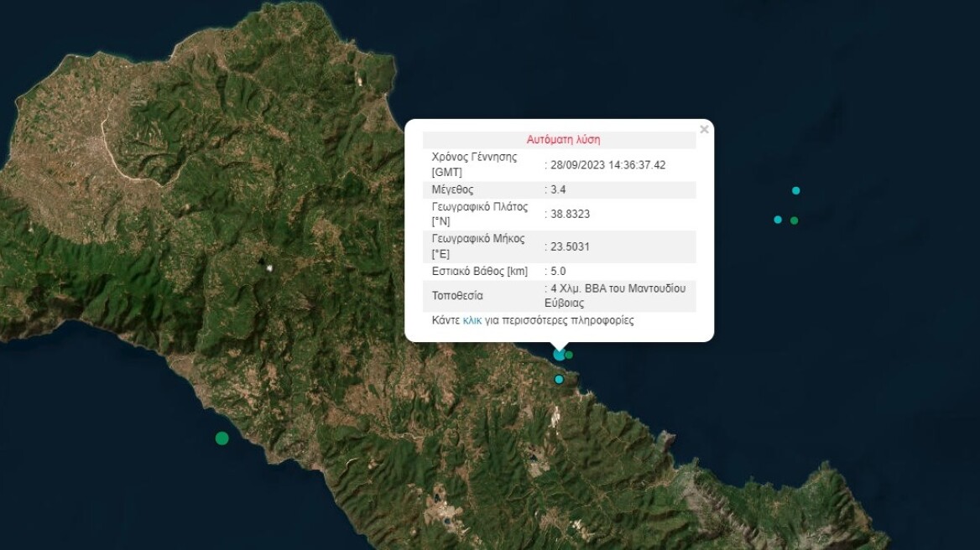The height and width of the screenshot is (550, 980).
Task: Close the earthquake info popup
Action: [704, 129]
